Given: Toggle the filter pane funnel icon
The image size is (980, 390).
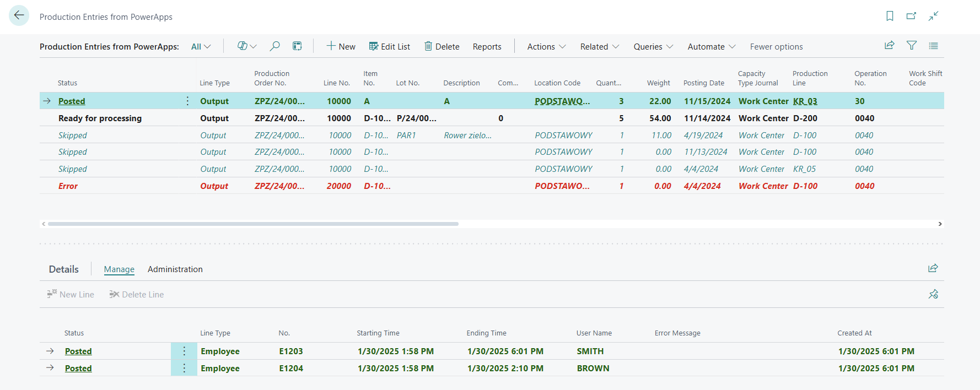Looking at the screenshot, I should coord(912,46).
